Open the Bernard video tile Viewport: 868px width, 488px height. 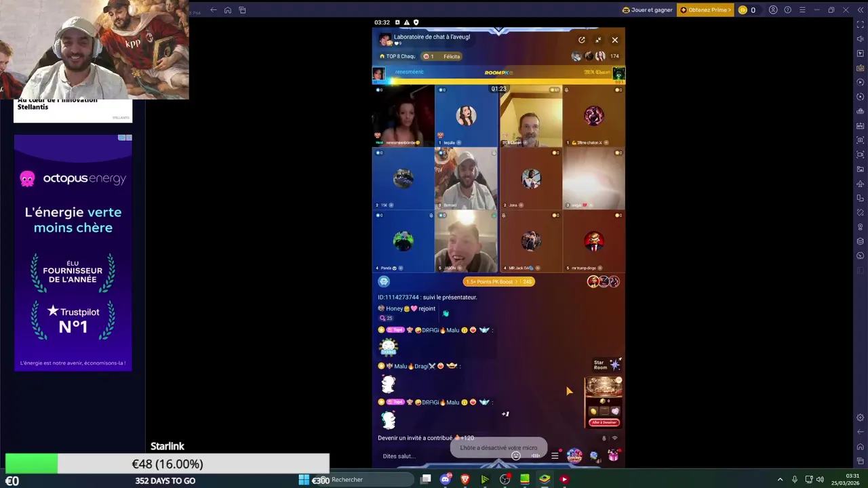click(466, 178)
